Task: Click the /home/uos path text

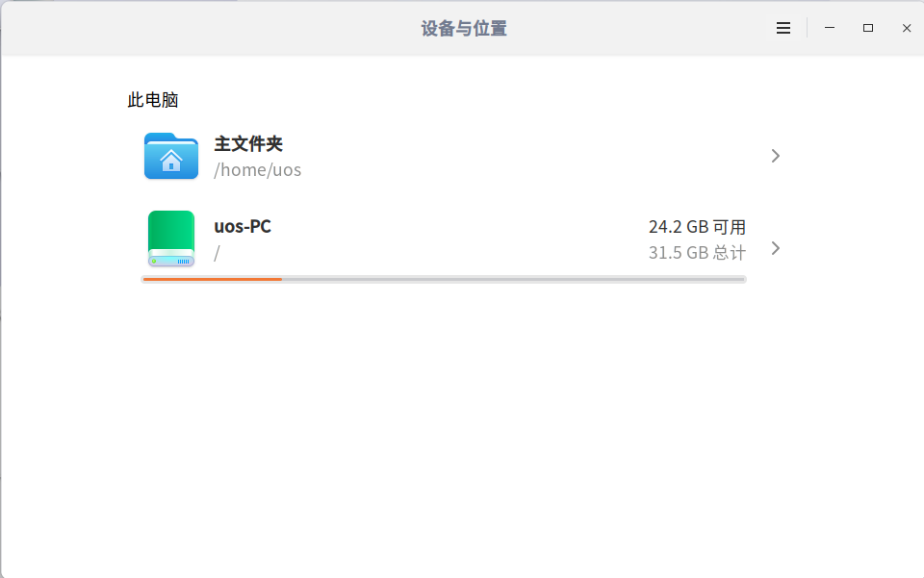Action: (x=258, y=170)
